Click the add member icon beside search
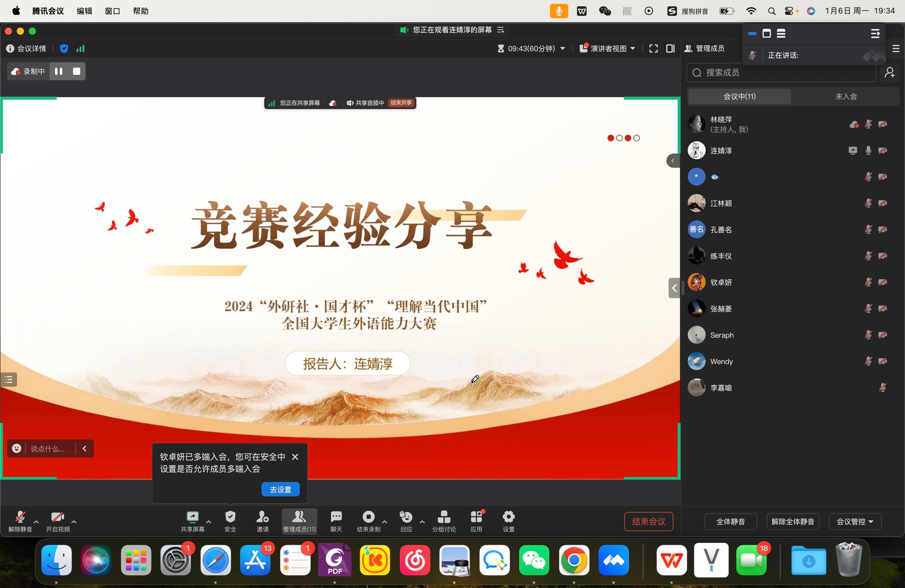Screen dimensions: 905x588 [889, 73]
